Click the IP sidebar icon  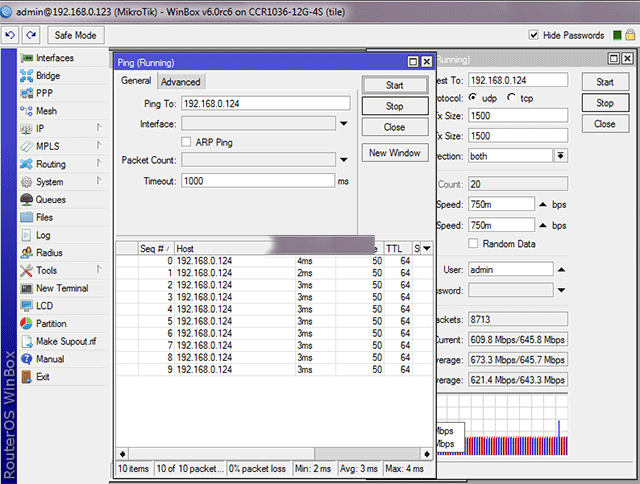pos(27,129)
